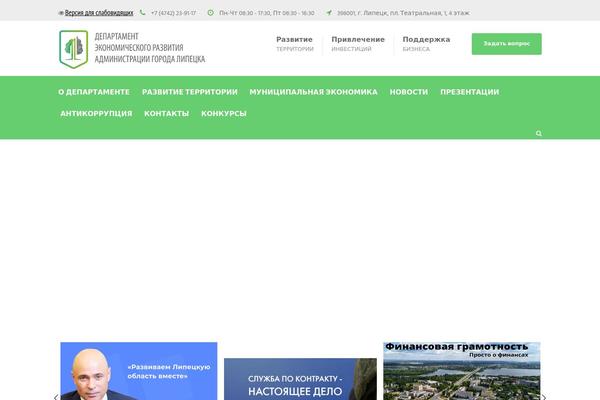Click the 'Задать вопрос' button
Viewport: 600px width, 400px height.
tap(507, 44)
